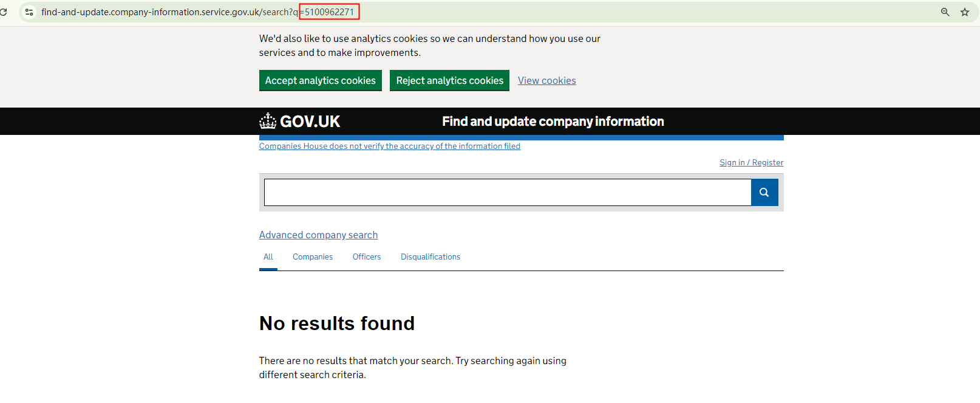The image size is (980, 403).
Task: Bookmark this page with the star icon
Action: pos(965,12)
